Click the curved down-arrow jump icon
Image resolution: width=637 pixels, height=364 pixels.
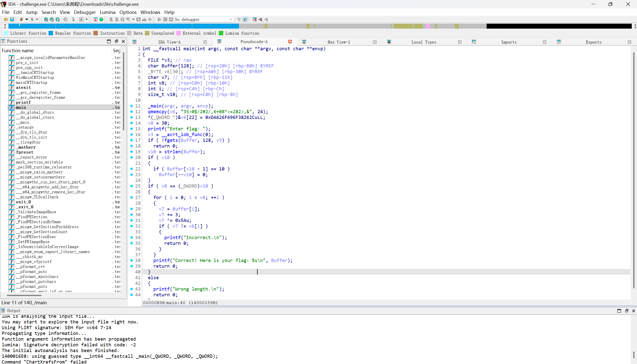73,19
